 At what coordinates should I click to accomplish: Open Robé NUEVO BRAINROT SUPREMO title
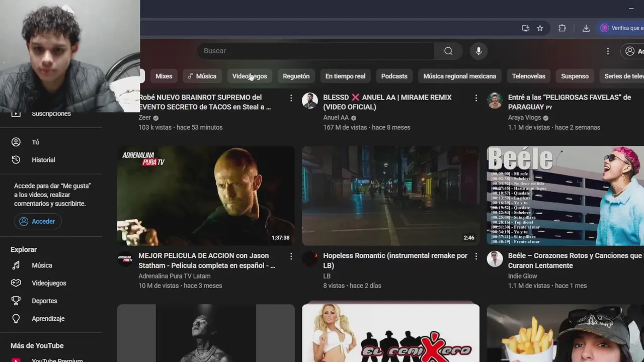click(x=205, y=102)
